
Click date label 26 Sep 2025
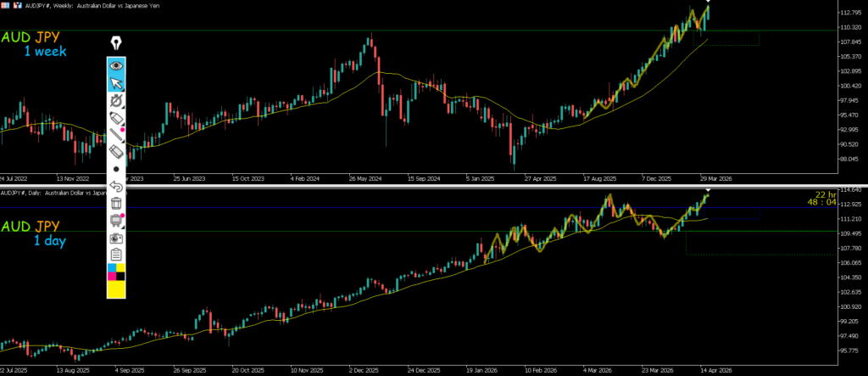tap(189, 369)
